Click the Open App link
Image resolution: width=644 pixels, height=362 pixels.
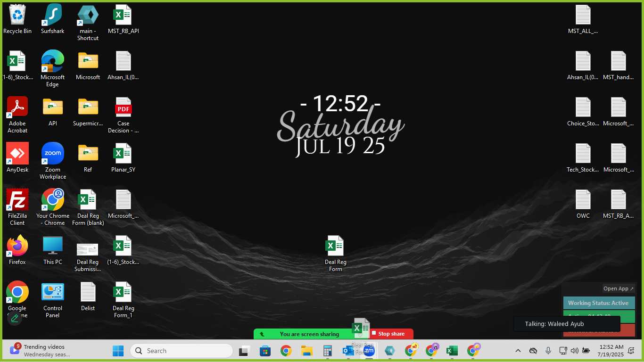coord(619,288)
